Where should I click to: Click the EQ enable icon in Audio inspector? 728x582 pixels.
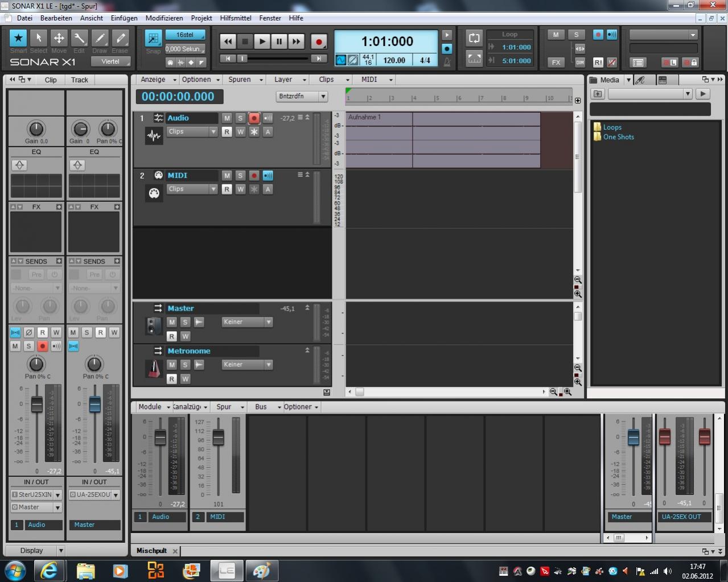tap(19, 166)
